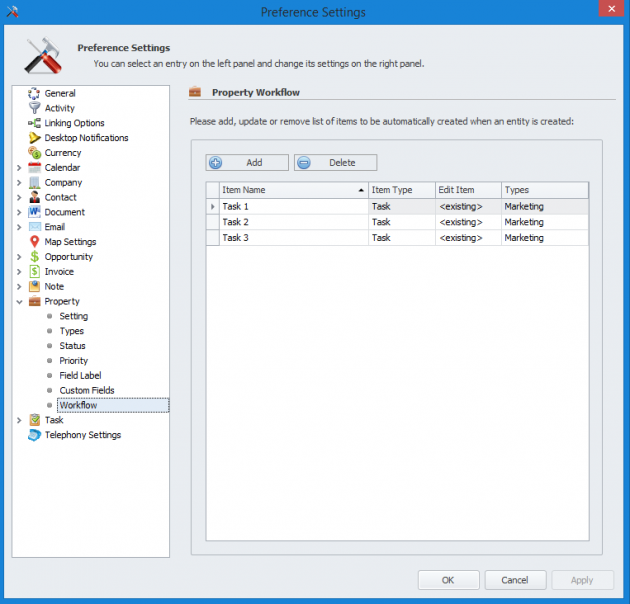Click the hammer and screwdriver header icon
This screenshot has height=604, width=630.
coord(43,56)
